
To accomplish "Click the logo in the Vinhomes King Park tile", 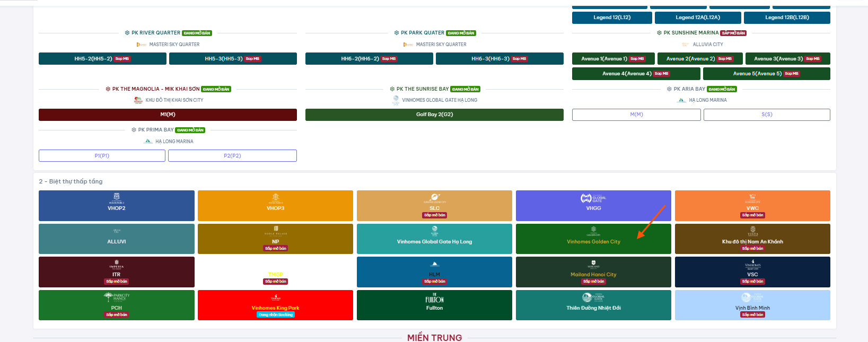I will pos(275,297).
